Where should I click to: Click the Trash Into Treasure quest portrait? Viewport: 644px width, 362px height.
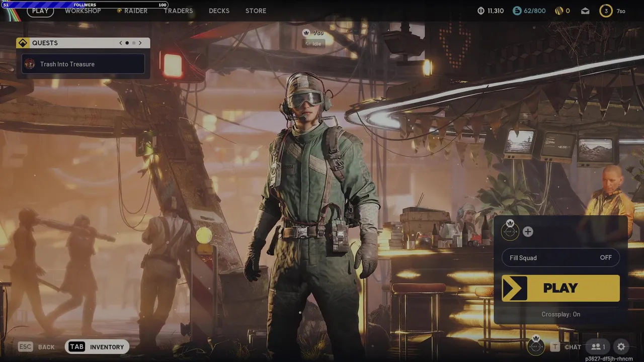tap(30, 64)
